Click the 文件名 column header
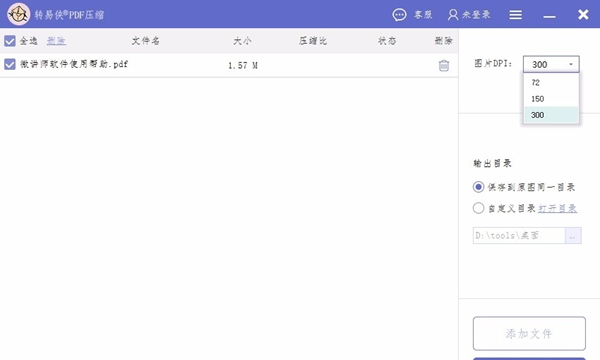The width and height of the screenshot is (600, 360). click(145, 41)
